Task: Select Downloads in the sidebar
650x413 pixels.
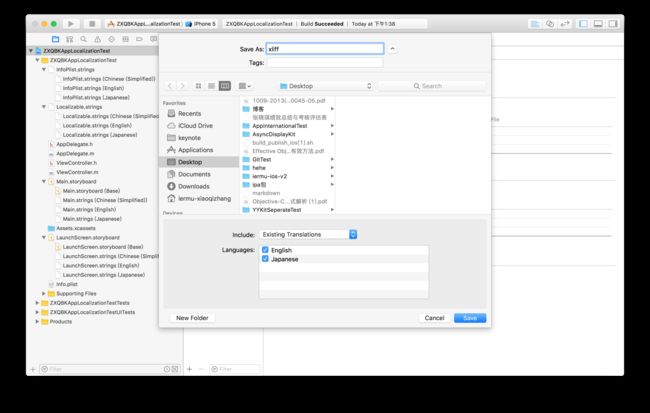Action: click(x=194, y=186)
